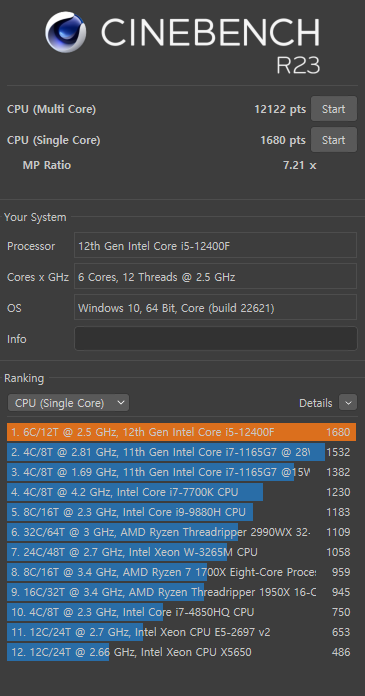
Task: Open the CPU (Single Core) ranking dropdown
Action: [x=68, y=403]
